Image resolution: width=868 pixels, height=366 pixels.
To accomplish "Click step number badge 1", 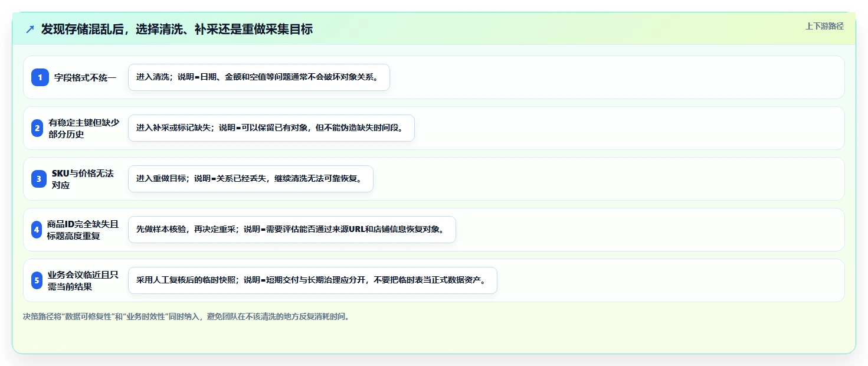I will (40, 77).
